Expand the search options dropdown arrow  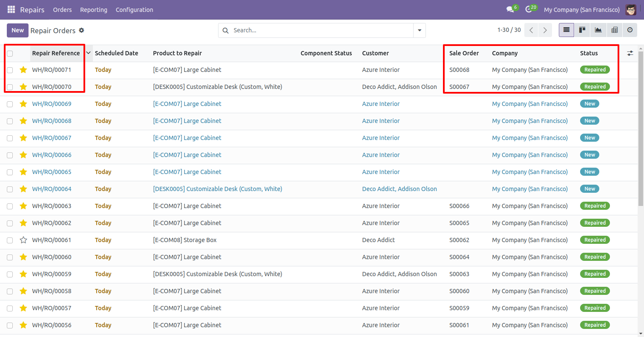pyautogui.click(x=420, y=31)
